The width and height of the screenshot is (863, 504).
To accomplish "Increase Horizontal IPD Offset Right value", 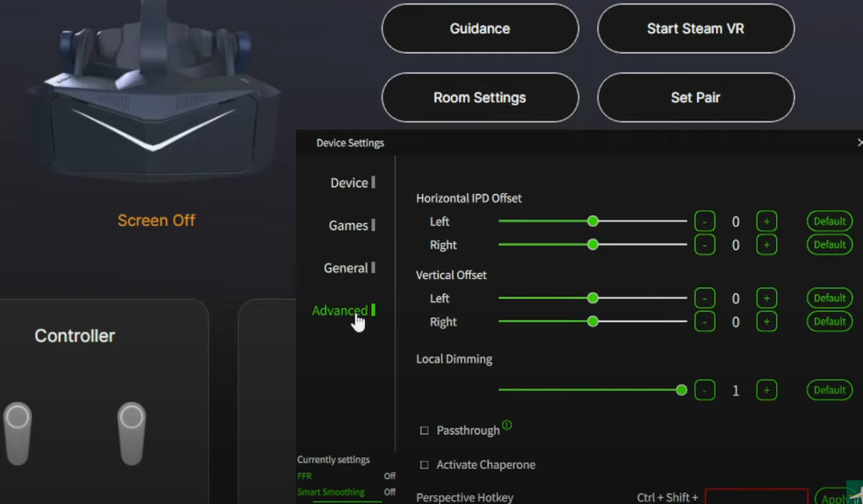I will tap(766, 245).
